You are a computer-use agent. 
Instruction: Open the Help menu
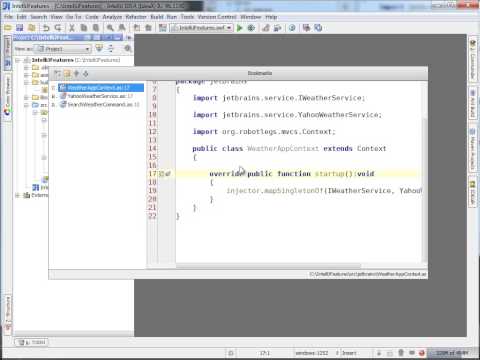(271, 17)
